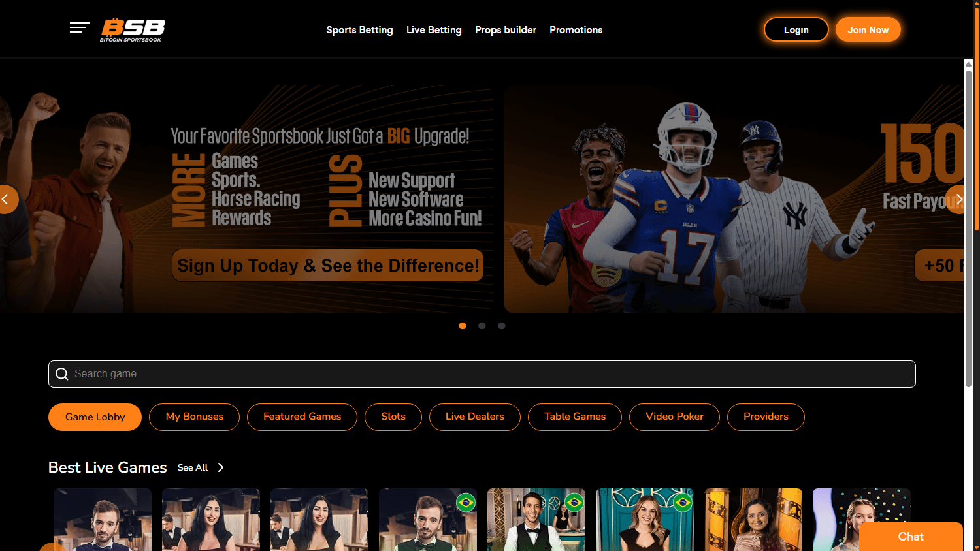Select the first carousel indicator dot
980x551 pixels.
point(463,325)
